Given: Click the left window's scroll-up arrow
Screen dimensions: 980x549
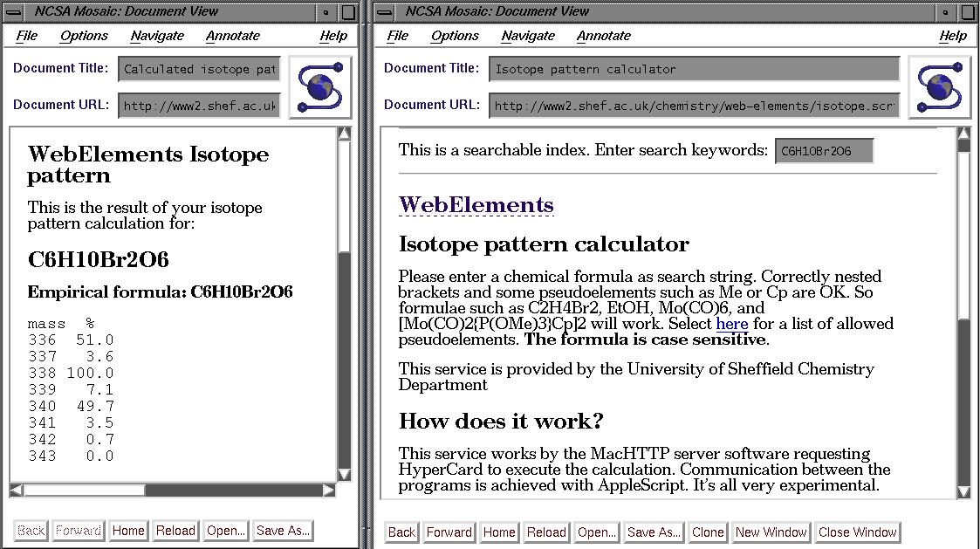Looking at the screenshot, I should pyautogui.click(x=344, y=134).
